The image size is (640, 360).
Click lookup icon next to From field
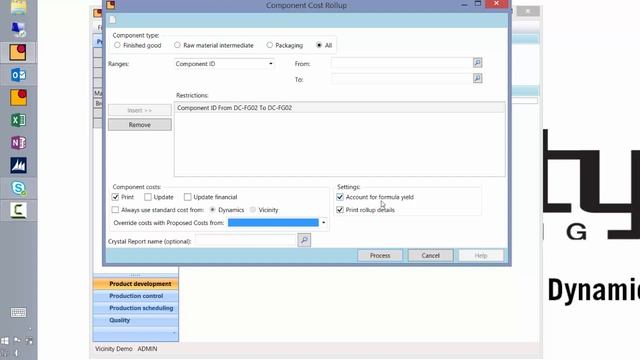point(477,62)
